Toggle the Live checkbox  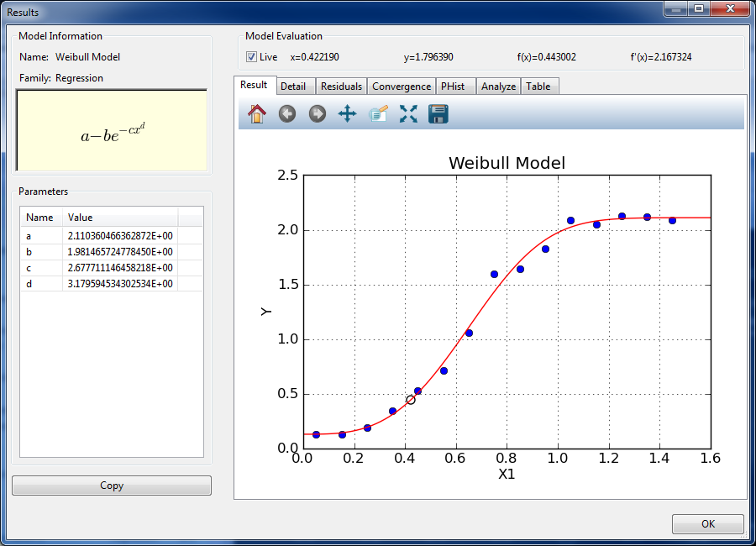pyautogui.click(x=251, y=57)
